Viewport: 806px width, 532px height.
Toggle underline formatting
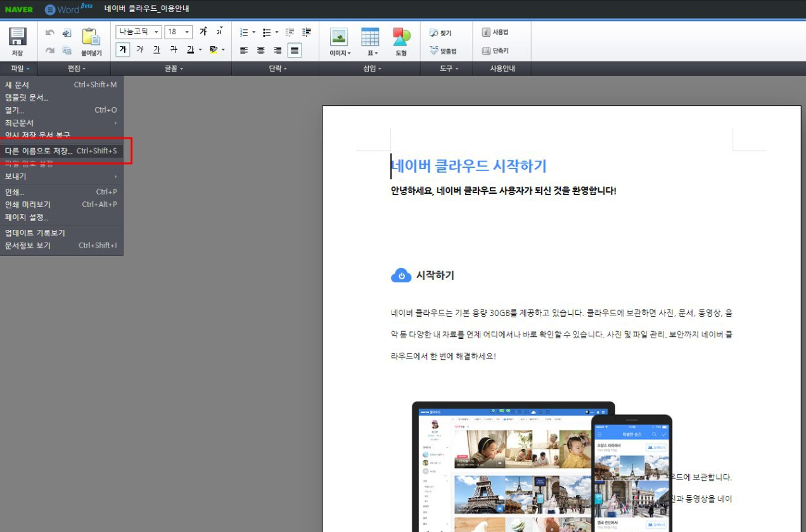click(157, 49)
